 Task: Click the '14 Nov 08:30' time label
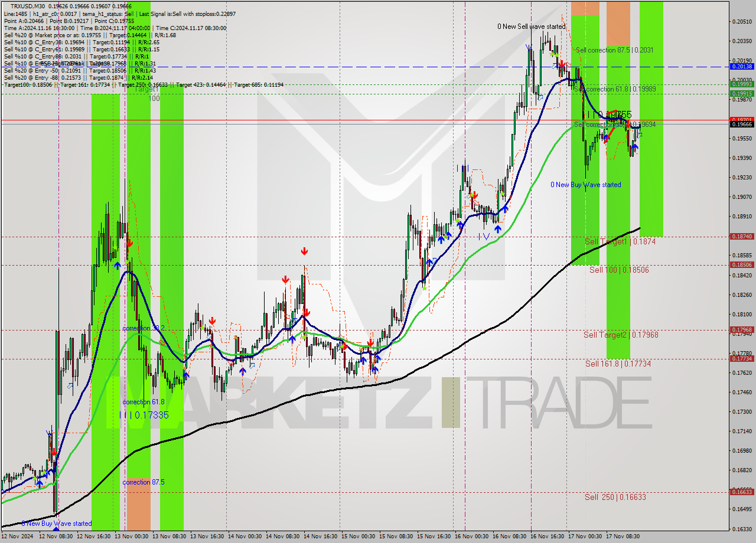282,537
